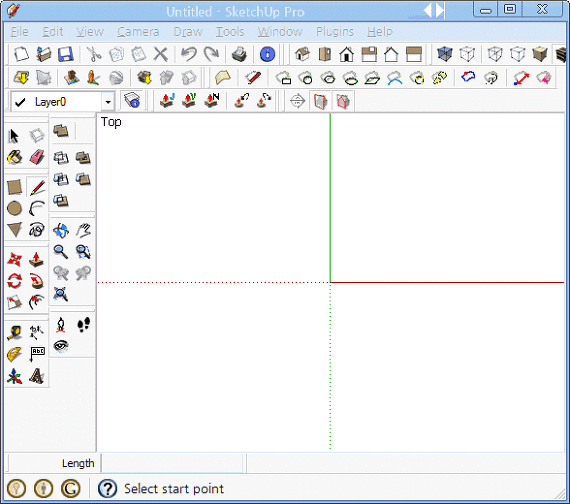
Task: Activate the Push/Pull tool
Action: click(36, 260)
